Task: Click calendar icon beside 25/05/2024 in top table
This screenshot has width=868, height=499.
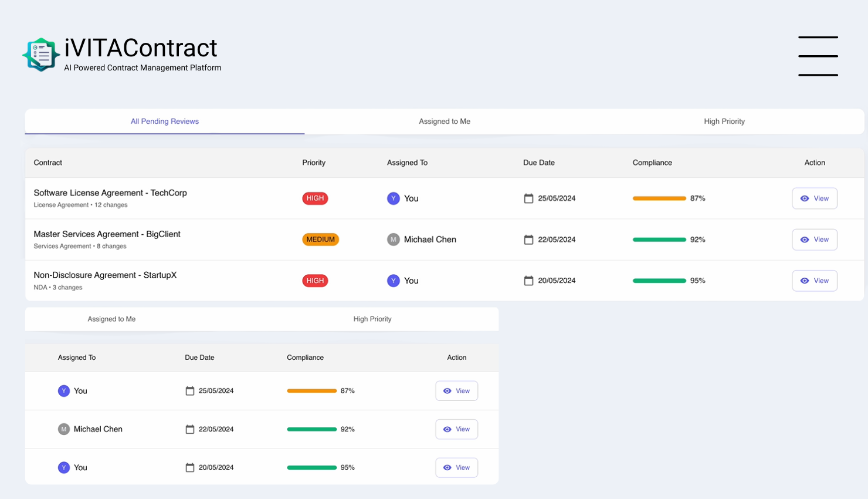Action: tap(528, 198)
